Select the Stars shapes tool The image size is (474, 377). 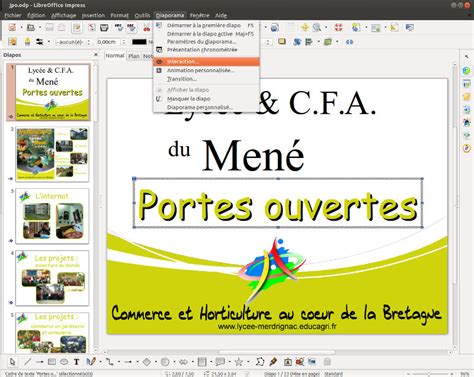239,361
